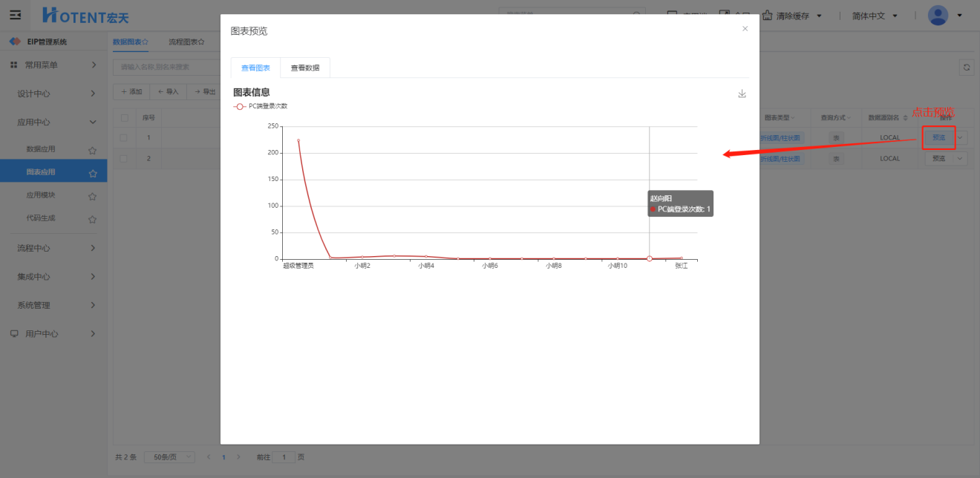This screenshot has width=980, height=478.
Task: Expand the 流程中心 sidebar menu
Action: coord(53,248)
